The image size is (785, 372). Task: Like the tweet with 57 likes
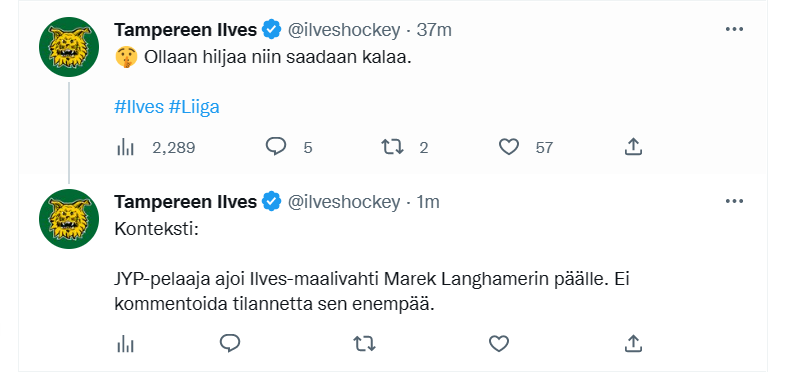509,147
